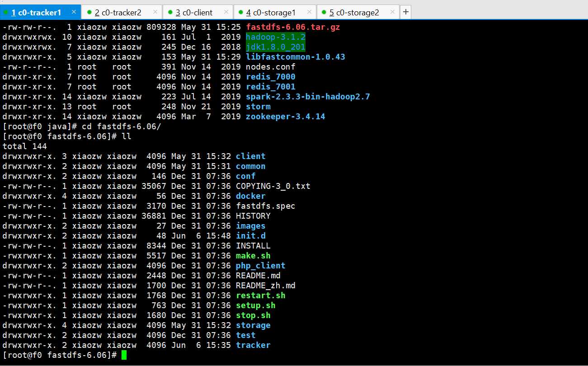Click the green status dot on c0-client tab
The height and width of the screenshot is (366, 588).
click(170, 12)
